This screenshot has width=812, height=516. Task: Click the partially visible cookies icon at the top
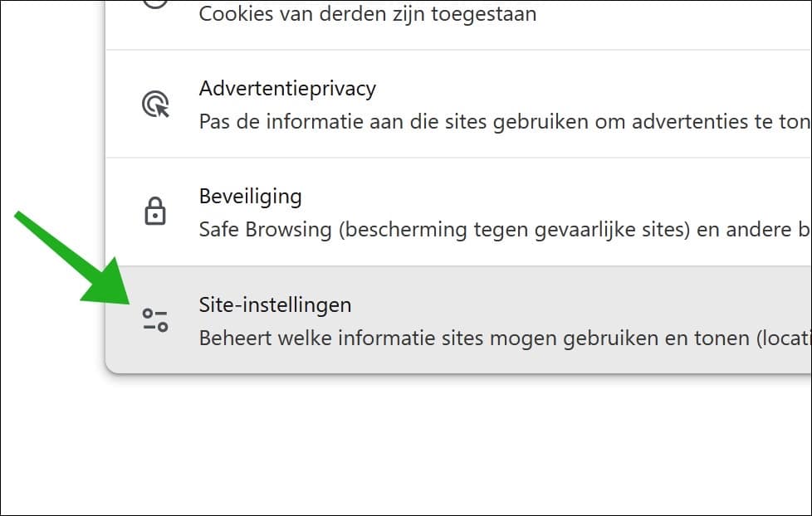(155, 4)
